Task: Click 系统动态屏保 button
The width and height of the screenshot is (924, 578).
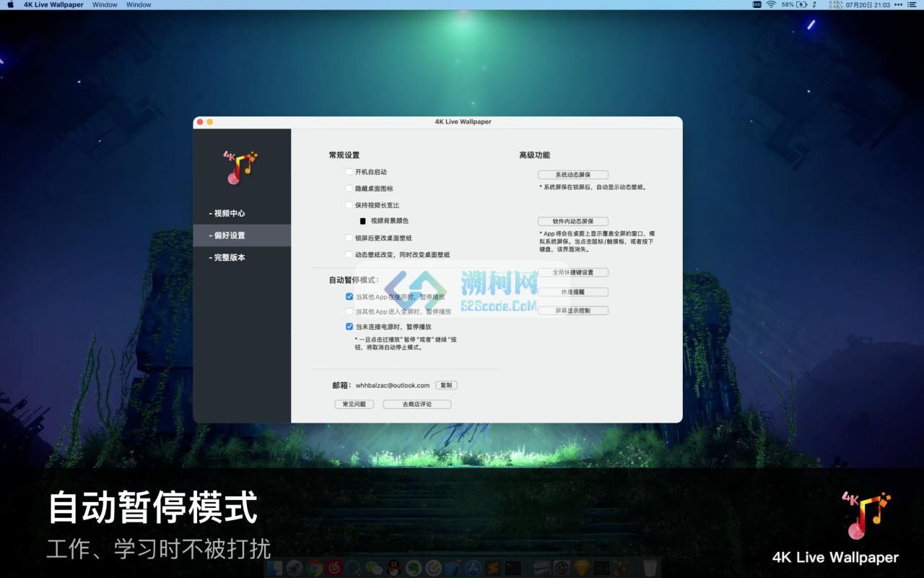Action: [573, 175]
